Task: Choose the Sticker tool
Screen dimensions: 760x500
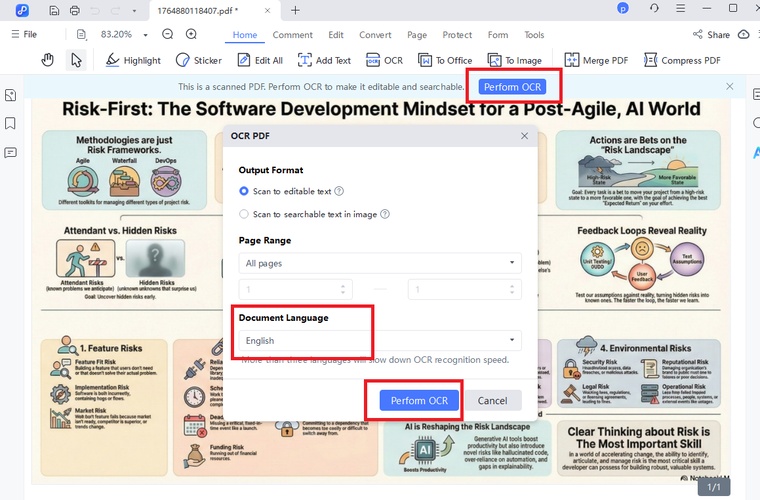Action: click(x=199, y=61)
